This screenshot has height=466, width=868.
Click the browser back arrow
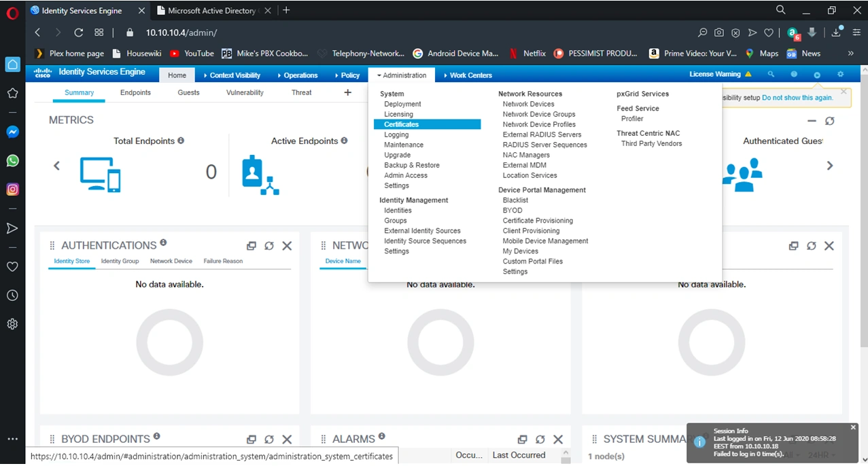37,33
